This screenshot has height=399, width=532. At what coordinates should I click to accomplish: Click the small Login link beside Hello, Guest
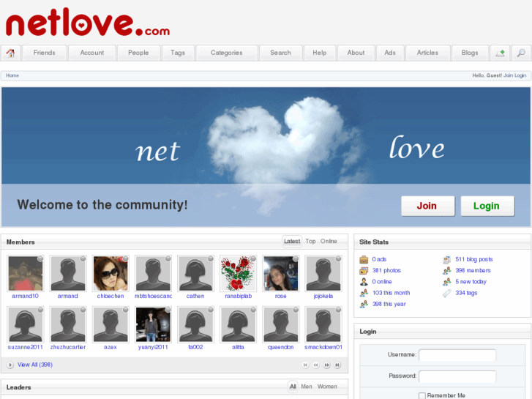(x=520, y=75)
